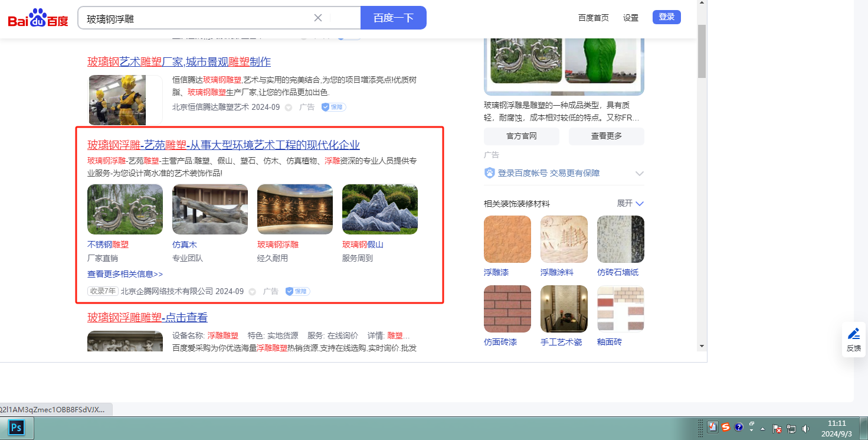This screenshot has width=868, height=440.
Task: Click the paw icon beside 登录百度帐号
Action: click(x=490, y=173)
